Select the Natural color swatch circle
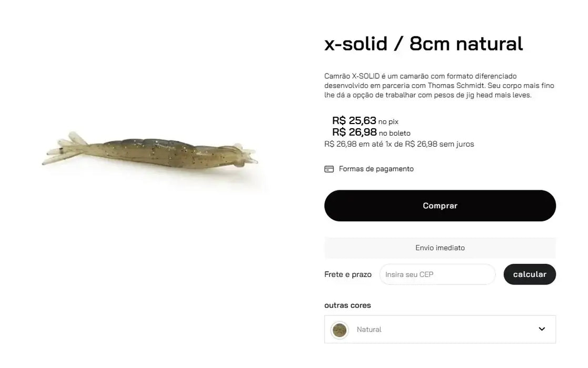588x368 pixels. pyautogui.click(x=340, y=330)
